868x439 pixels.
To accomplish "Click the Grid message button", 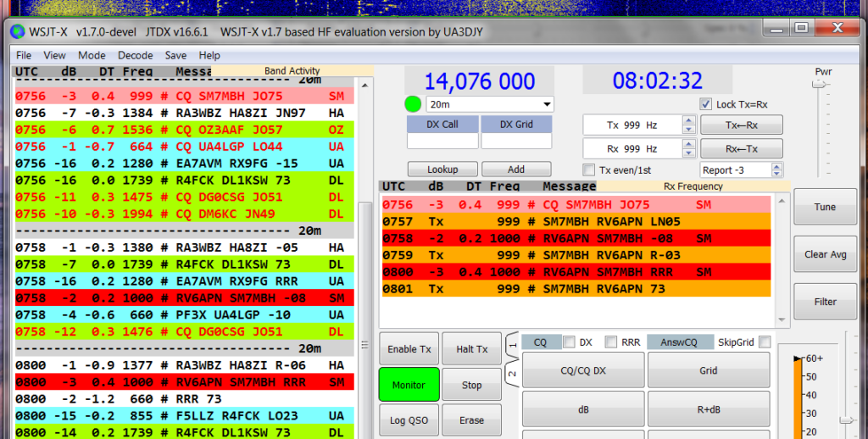I will [708, 370].
